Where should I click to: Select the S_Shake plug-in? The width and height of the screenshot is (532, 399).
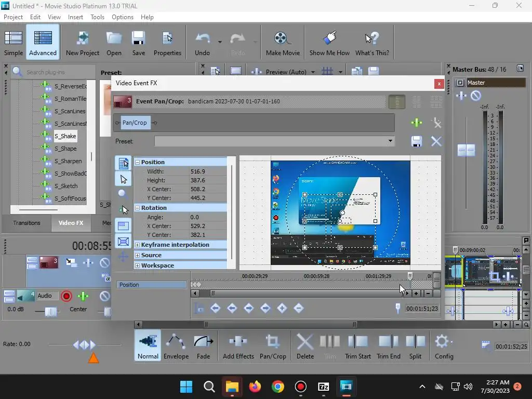click(65, 136)
